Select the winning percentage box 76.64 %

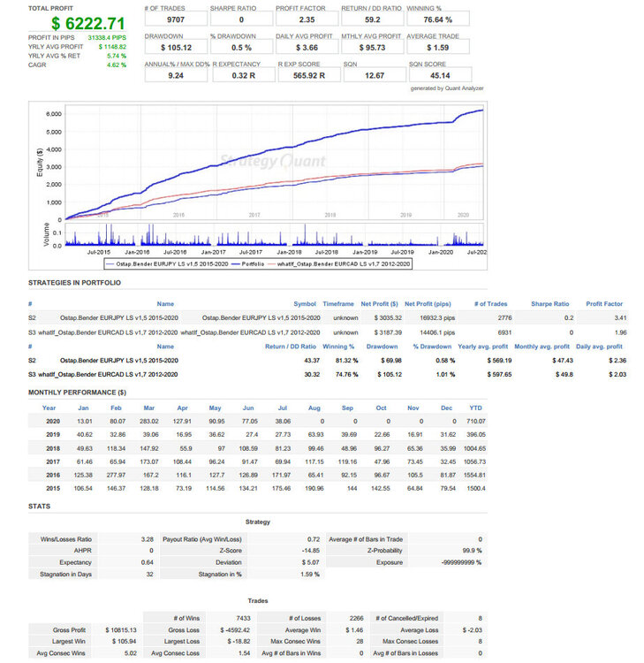[x=438, y=19]
